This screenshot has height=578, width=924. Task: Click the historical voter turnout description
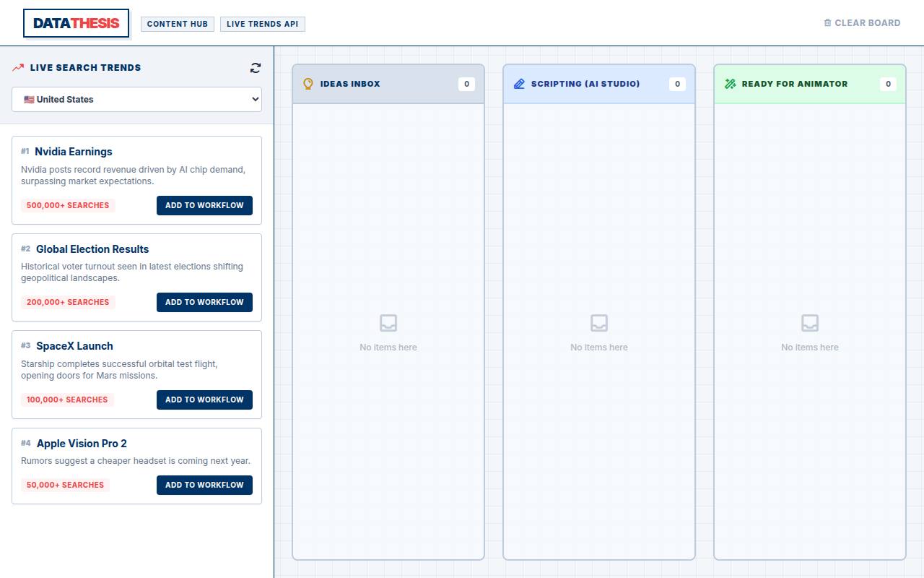click(x=132, y=272)
